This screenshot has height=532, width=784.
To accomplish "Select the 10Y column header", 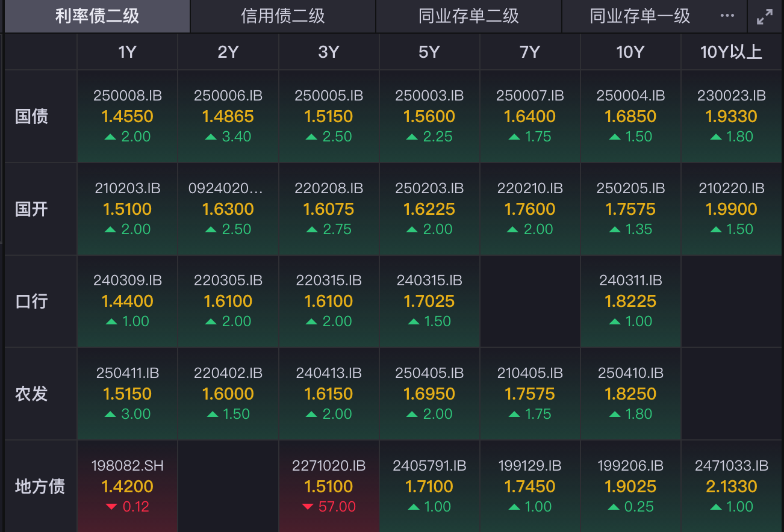I will pyautogui.click(x=630, y=52).
